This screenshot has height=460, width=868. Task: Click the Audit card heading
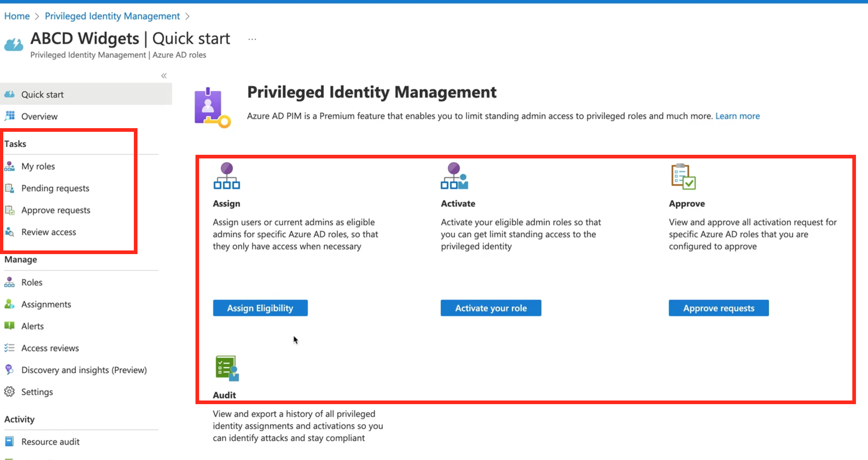pos(224,395)
